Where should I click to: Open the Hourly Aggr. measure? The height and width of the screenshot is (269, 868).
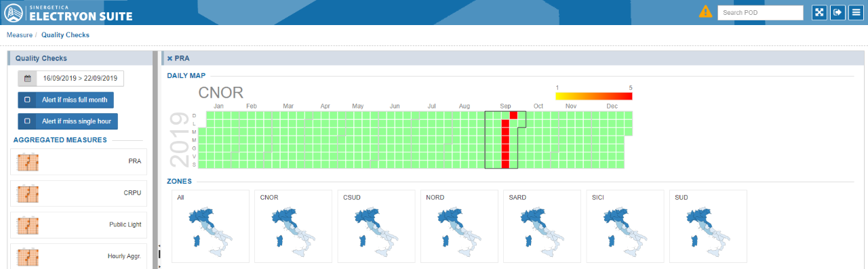(x=79, y=256)
